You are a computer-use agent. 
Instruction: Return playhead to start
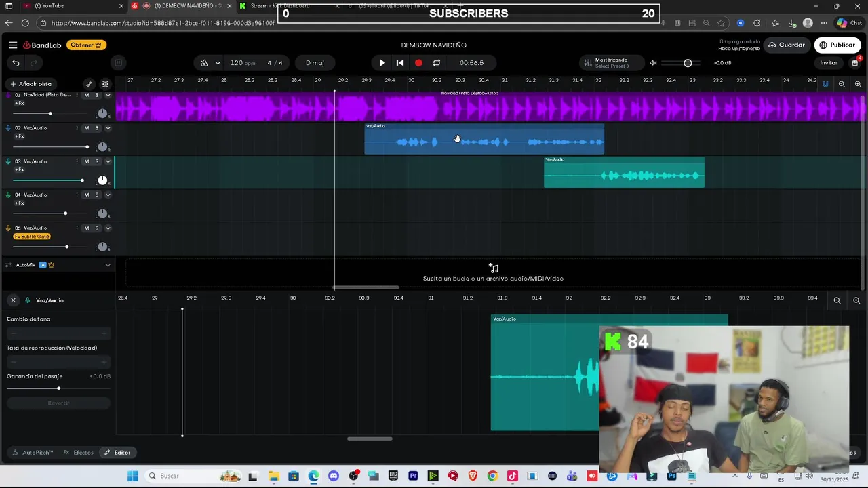(400, 63)
